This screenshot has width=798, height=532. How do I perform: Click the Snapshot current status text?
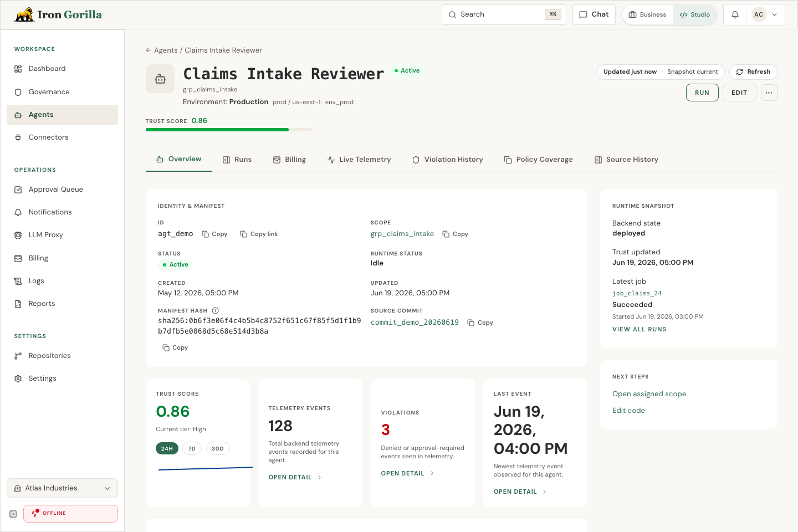click(692, 72)
